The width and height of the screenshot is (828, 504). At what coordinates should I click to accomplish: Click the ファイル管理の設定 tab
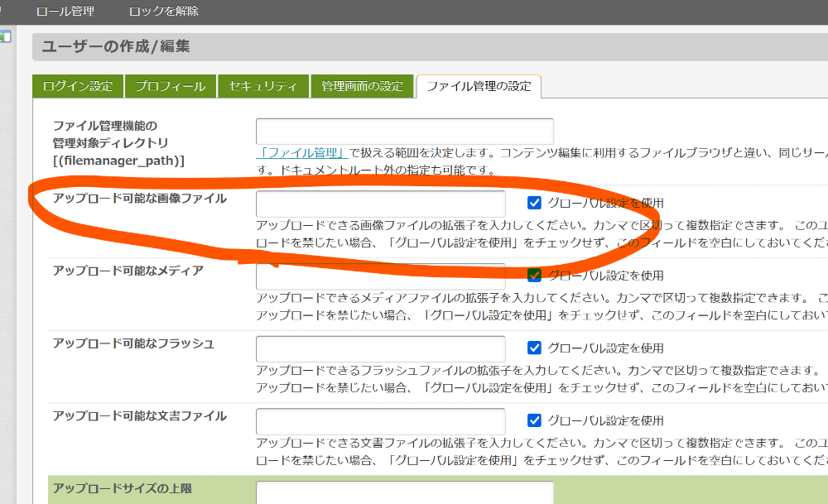(479, 86)
